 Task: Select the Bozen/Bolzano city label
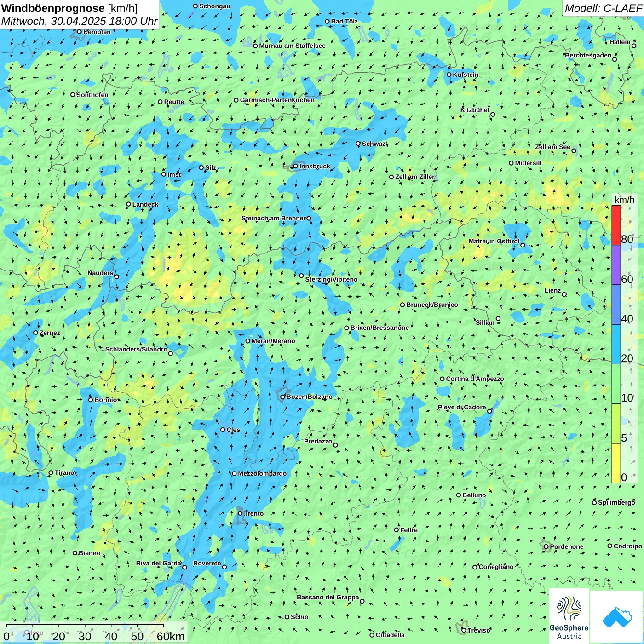[309, 397]
